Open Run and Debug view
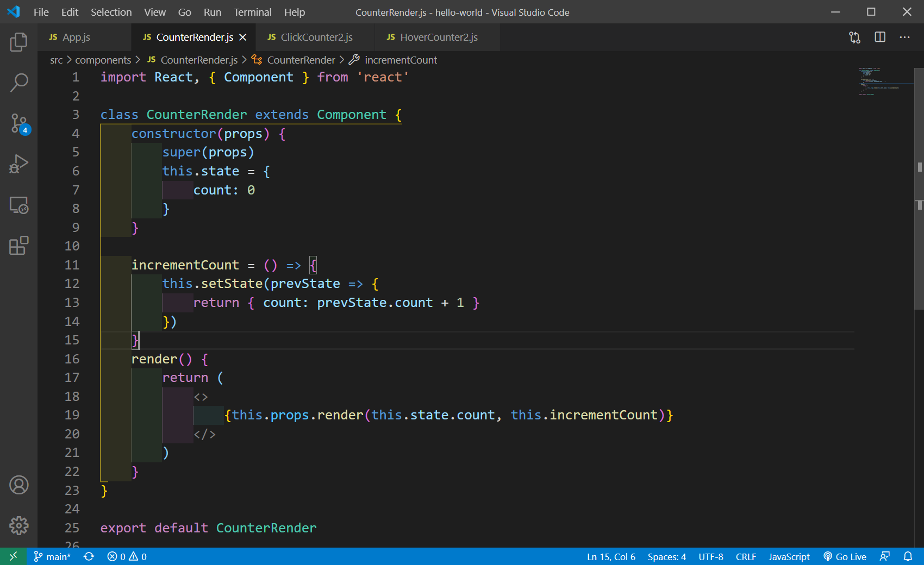The height and width of the screenshot is (565, 924). (18, 164)
